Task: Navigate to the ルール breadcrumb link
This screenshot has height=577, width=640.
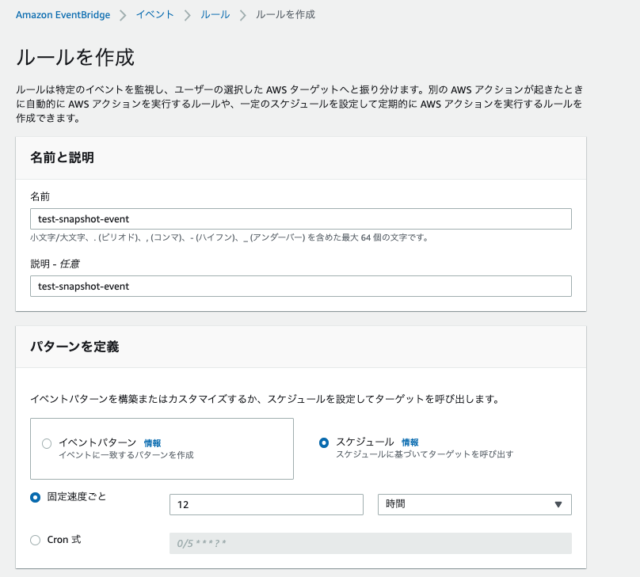Action: click(215, 15)
